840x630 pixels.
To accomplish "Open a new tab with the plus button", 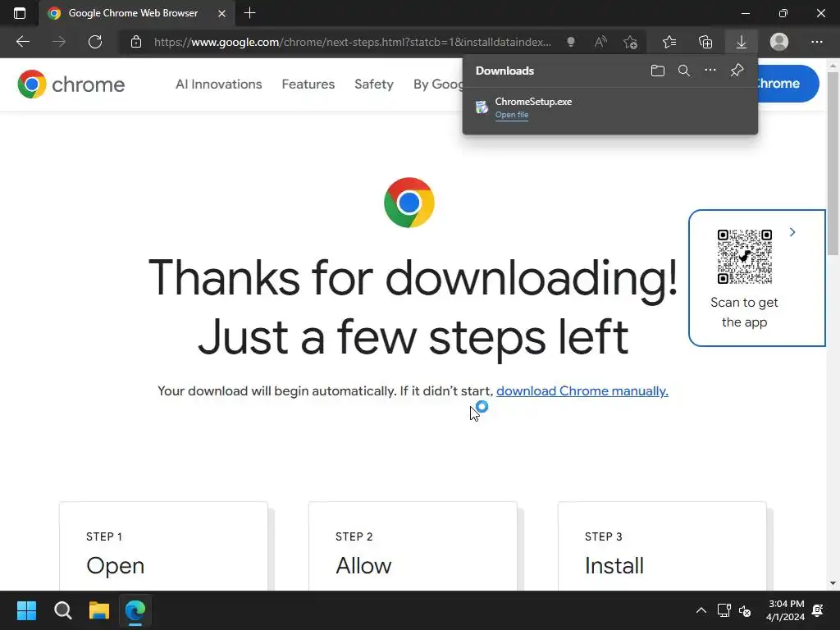I will click(x=249, y=13).
